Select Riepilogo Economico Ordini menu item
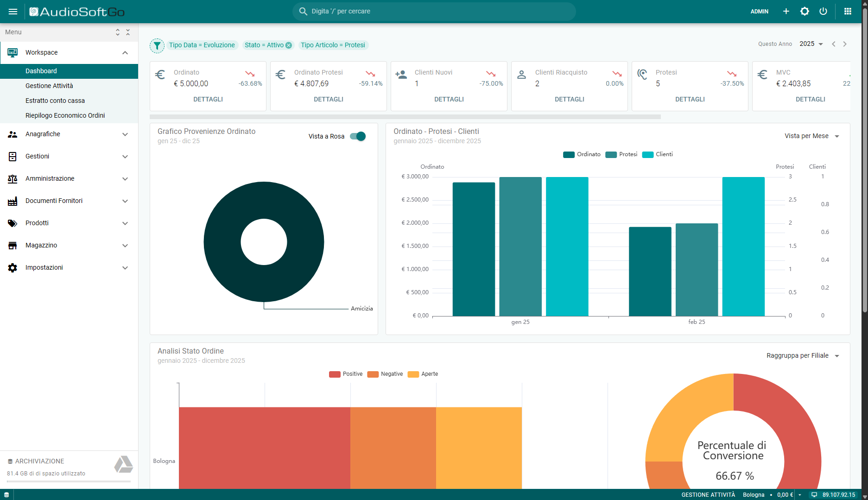Screen dimensions: 868x500 pyautogui.click(x=65, y=115)
